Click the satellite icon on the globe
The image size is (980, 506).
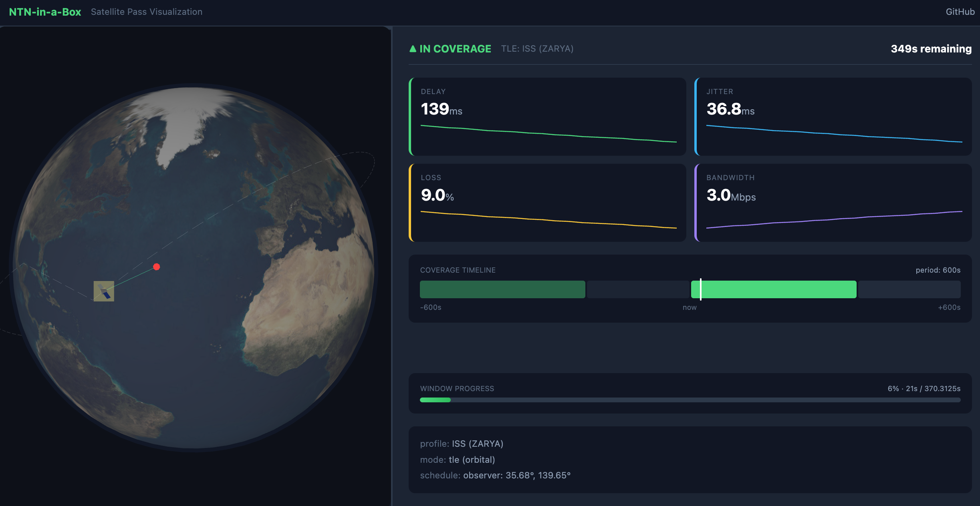(x=104, y=291)
